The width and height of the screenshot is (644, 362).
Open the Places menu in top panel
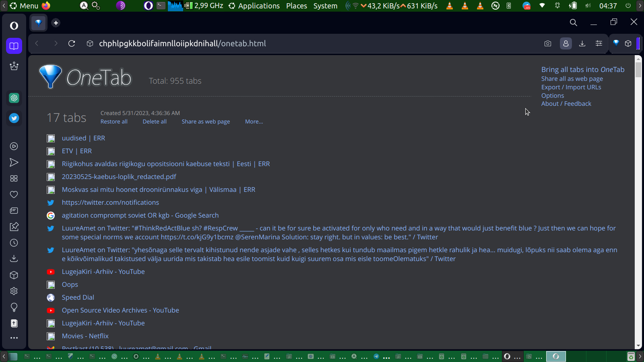[x=297, y=6]
